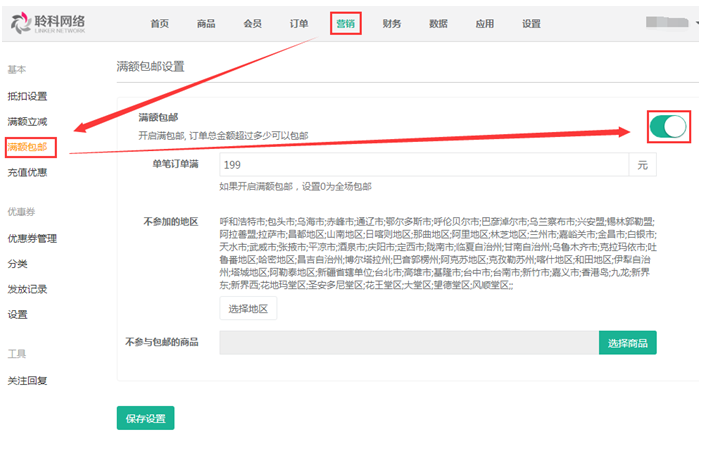Switch to the 营销 tab

346,23
